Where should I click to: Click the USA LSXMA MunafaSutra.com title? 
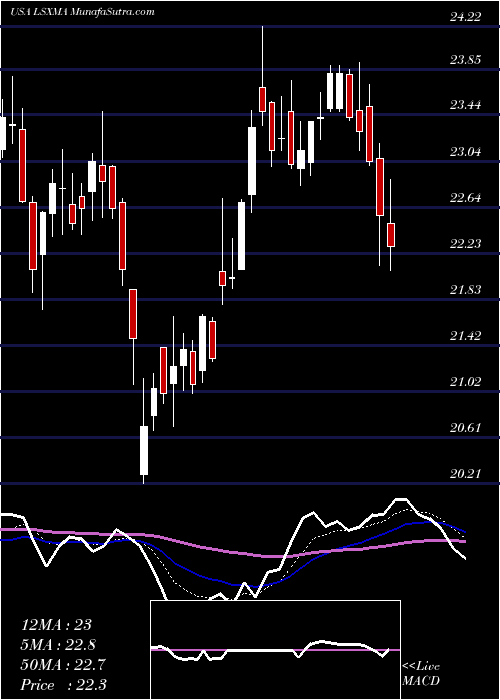[x=82, y=12]
